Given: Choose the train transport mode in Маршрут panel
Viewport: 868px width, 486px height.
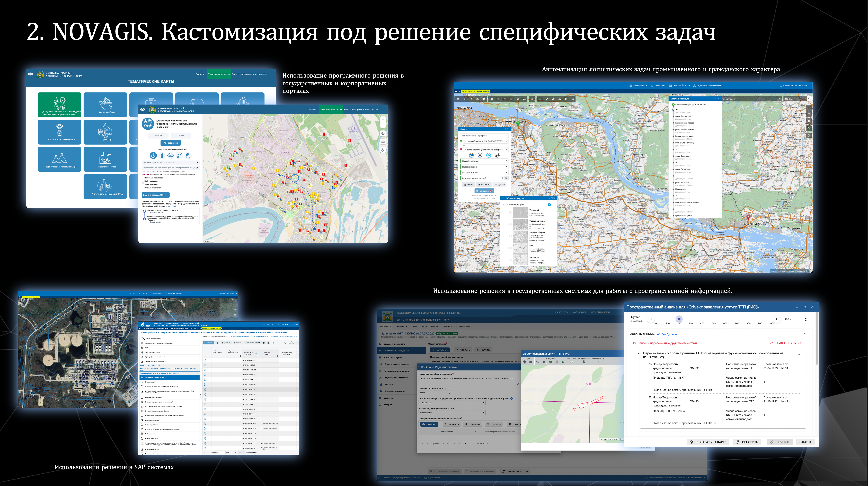Looking at the screenshot, I should (497, 155).
